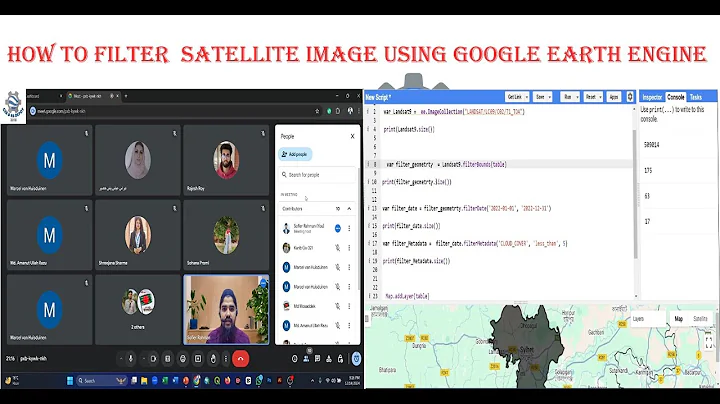
Task: Click Rajesh Roy video tile
Action: [x=226, y=160]
